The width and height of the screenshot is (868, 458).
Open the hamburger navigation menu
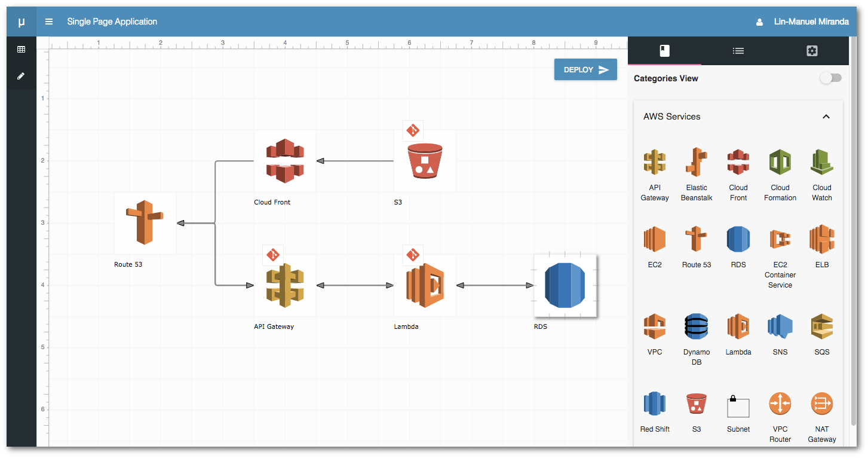pos(49,22)
